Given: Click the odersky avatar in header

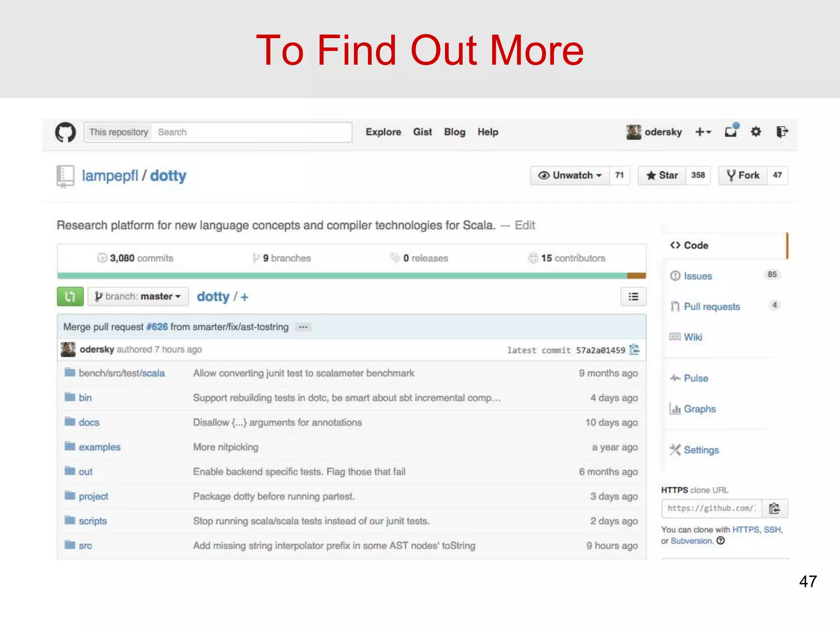Looking at the screenshot, I should coord(634,132).
